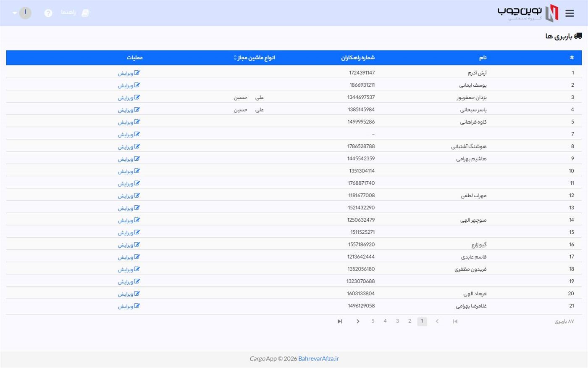Edit row for فریدون مظفری

click(129, 269)
